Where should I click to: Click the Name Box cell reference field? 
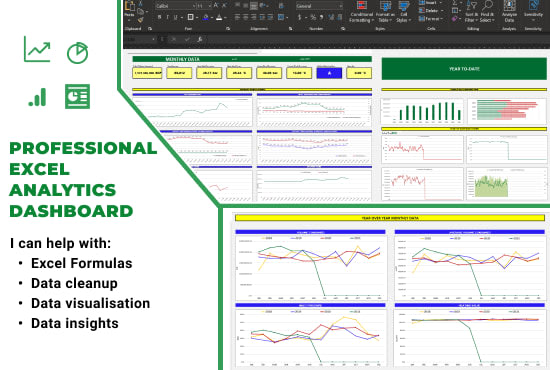pos(139,39)
